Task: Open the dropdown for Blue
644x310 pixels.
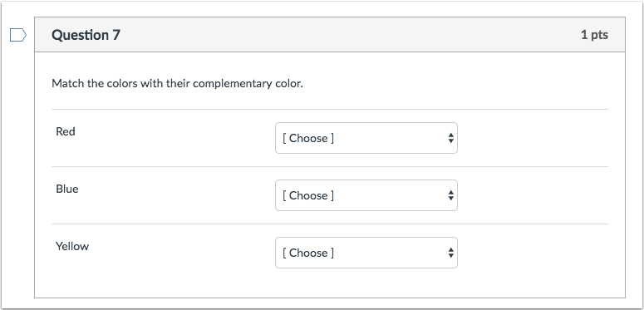Action: [366, 195]
